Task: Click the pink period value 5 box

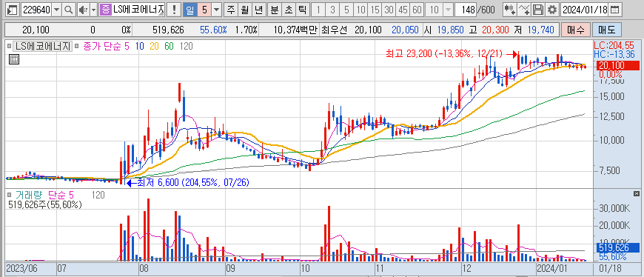Action: pos(205,10)
